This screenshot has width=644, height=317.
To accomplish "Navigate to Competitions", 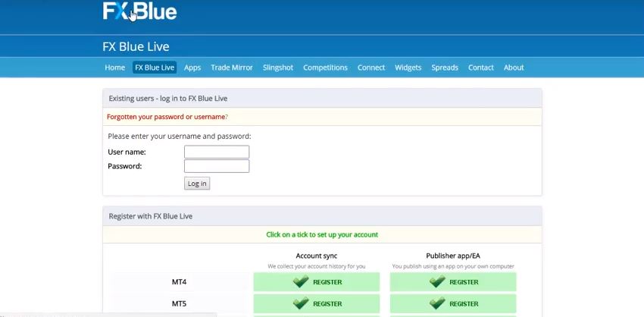I will point(325,67).
